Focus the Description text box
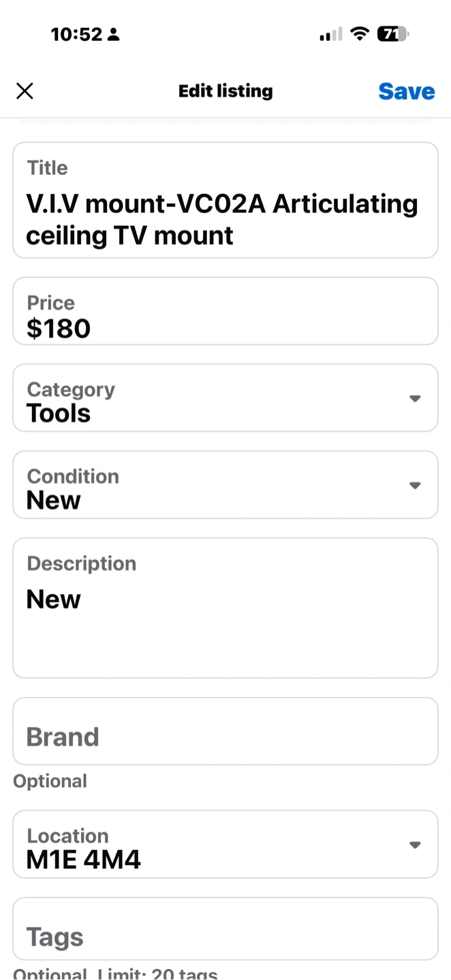Viewport: 451px width, 980px height. click(x=225, y=608)
